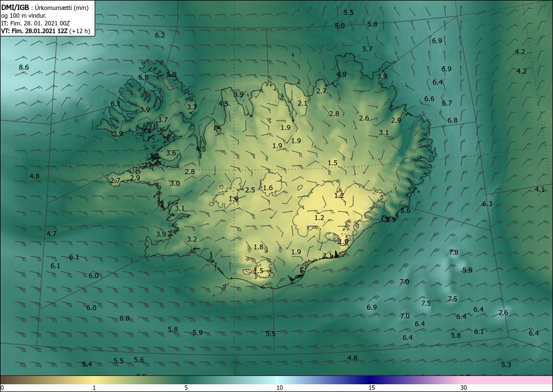Click the "og 100 m vindur." legend line

24,15
